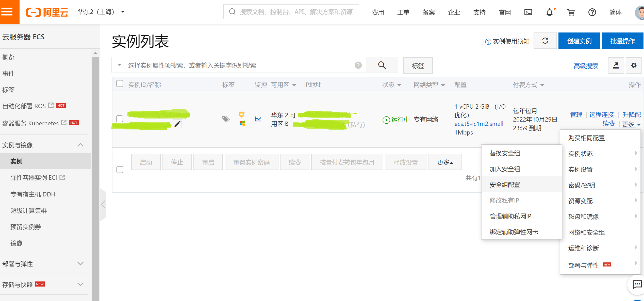Open the column settings gear icon
Viewport: 644px width, 301px height.
(634, 65)
